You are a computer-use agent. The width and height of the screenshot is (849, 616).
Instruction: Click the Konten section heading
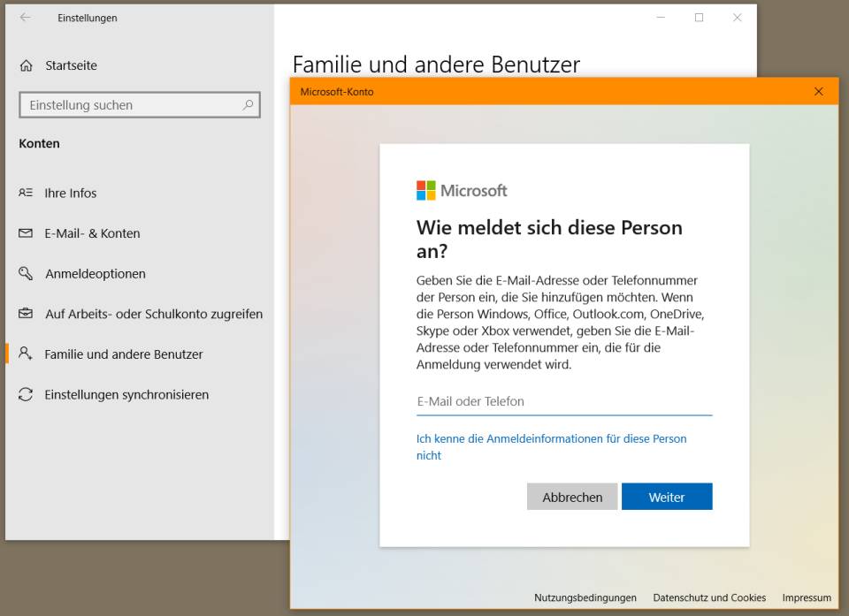click(x=39, y=143)
